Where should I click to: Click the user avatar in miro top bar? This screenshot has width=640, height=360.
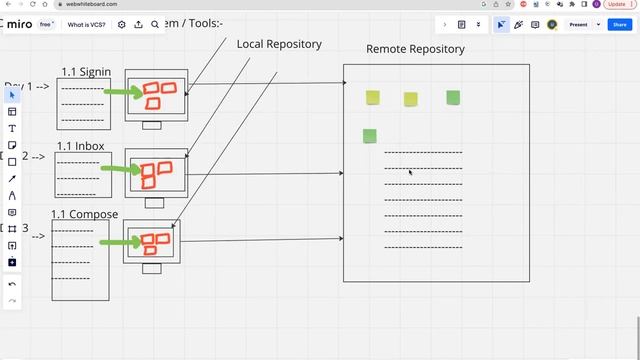tap(552, 24)
